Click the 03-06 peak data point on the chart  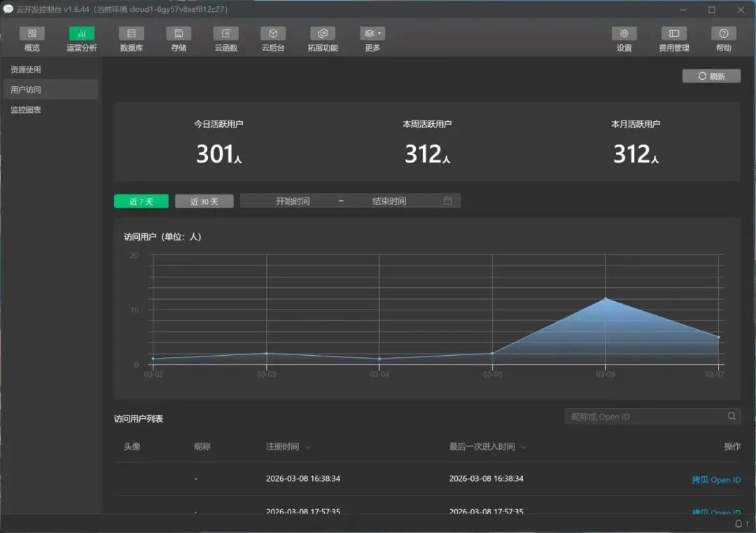point(605,298)
